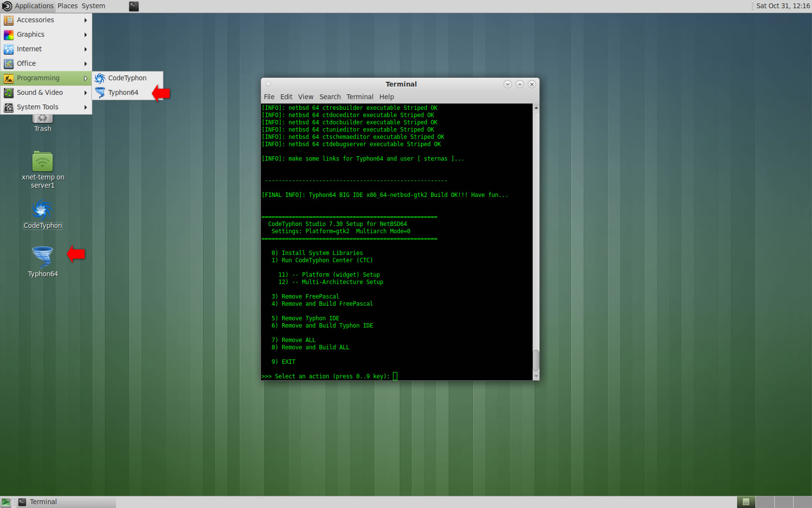
Task: Switch to the second workspace in switcher
Action: [x=765, y=502]
